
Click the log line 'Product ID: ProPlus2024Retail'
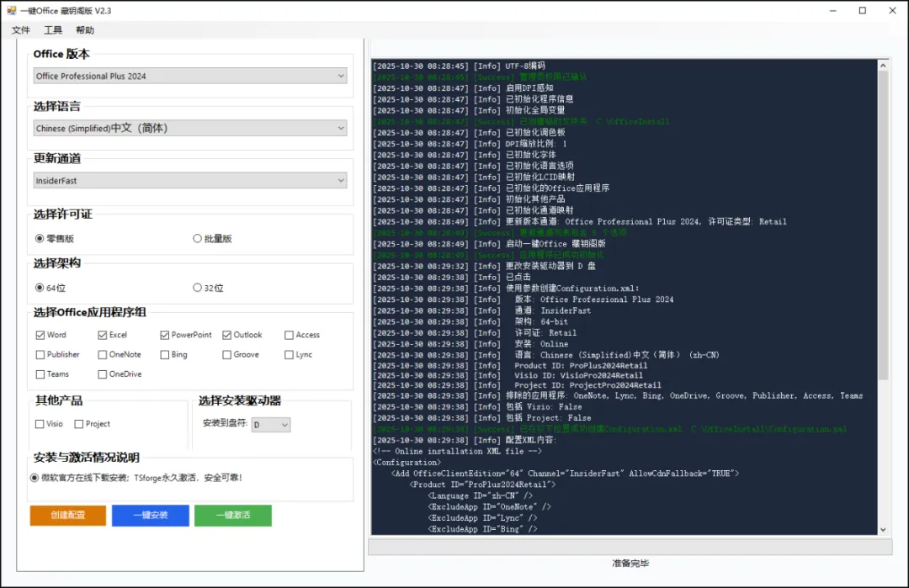point(510,366)
